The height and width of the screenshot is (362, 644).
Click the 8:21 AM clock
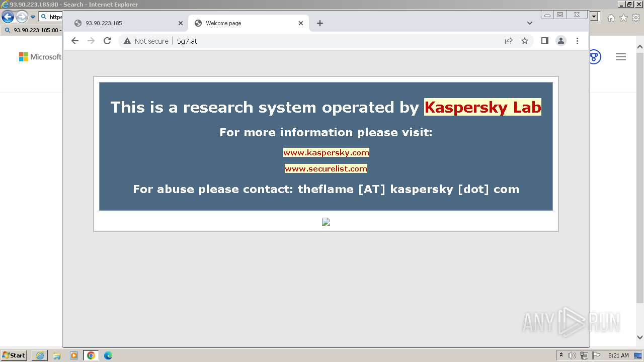pos(618,355)
